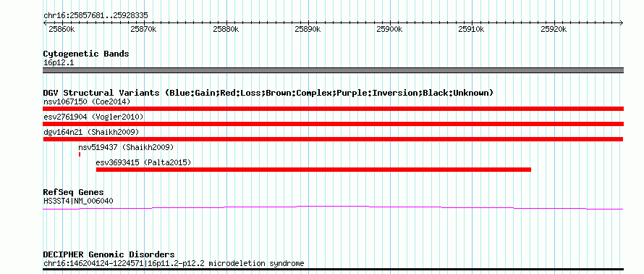Click the 25870k ruler tick label
This screenshot has height=274, width=644.
point(143,30)
